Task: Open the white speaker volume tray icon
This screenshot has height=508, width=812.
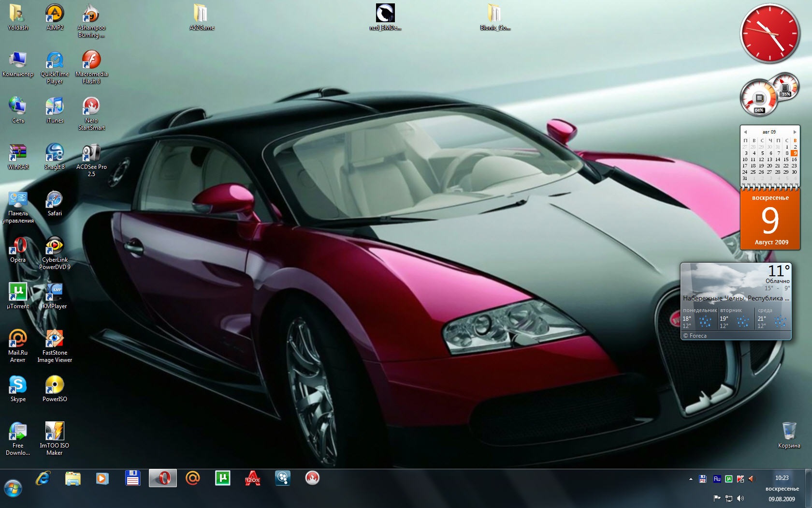Action: tap(740, 498)
